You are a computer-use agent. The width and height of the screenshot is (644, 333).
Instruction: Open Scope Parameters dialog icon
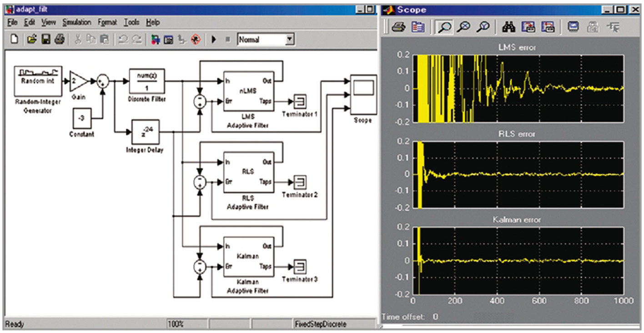pos(417,27)
